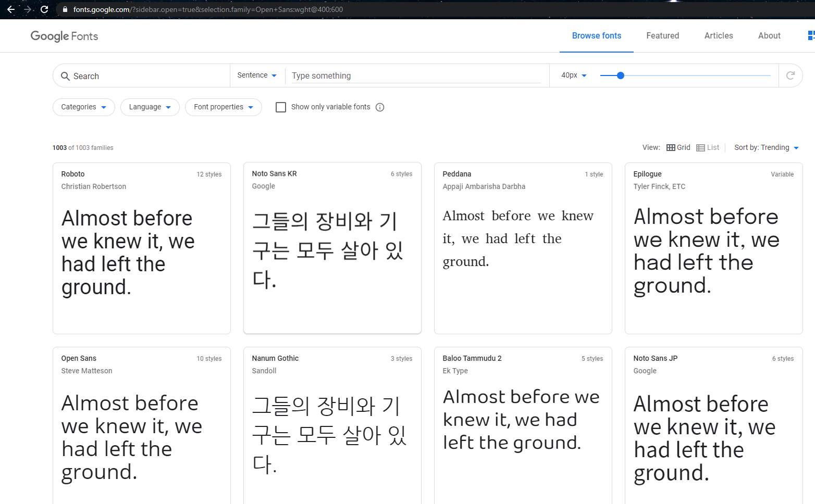Click the Peddana sample preview text
Screen dimensions: 815x504
tap(518, 238)
